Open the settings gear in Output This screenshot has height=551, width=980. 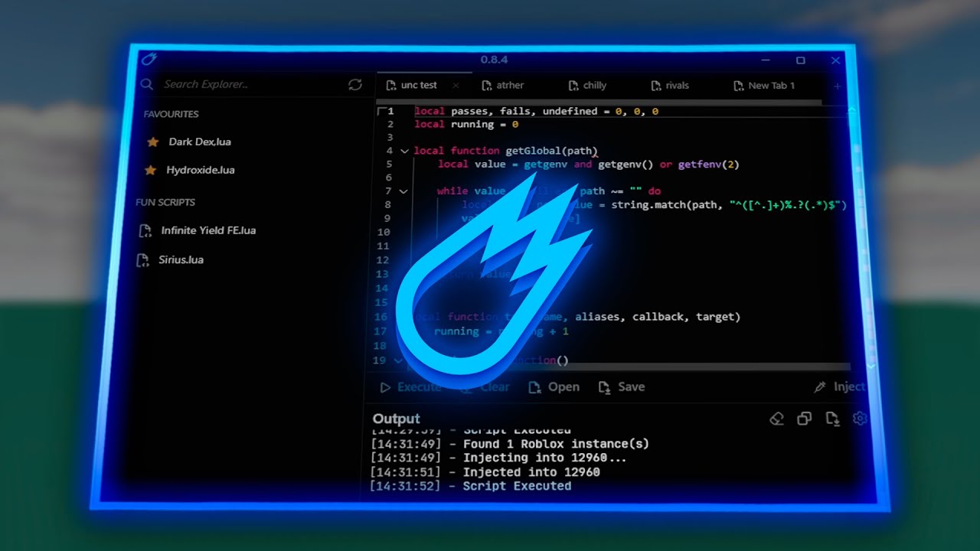point(860,419)
